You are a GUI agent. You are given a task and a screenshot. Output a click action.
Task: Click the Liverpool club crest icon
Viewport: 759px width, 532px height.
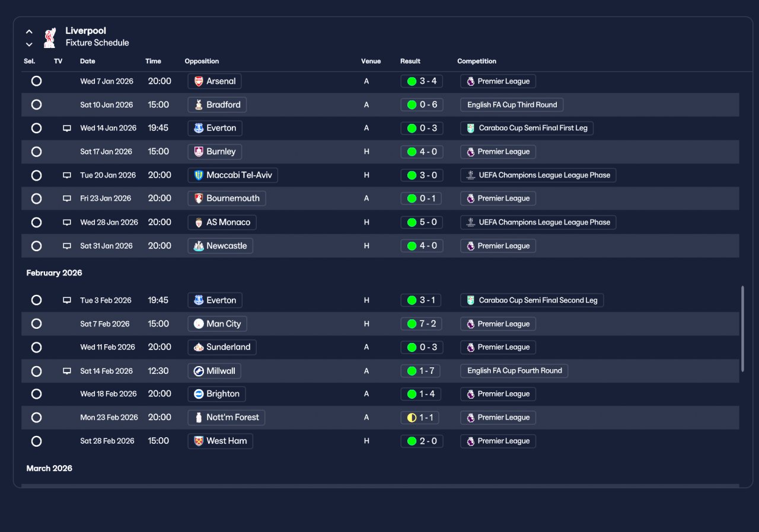pyautogui.click(x=50, y=37)
